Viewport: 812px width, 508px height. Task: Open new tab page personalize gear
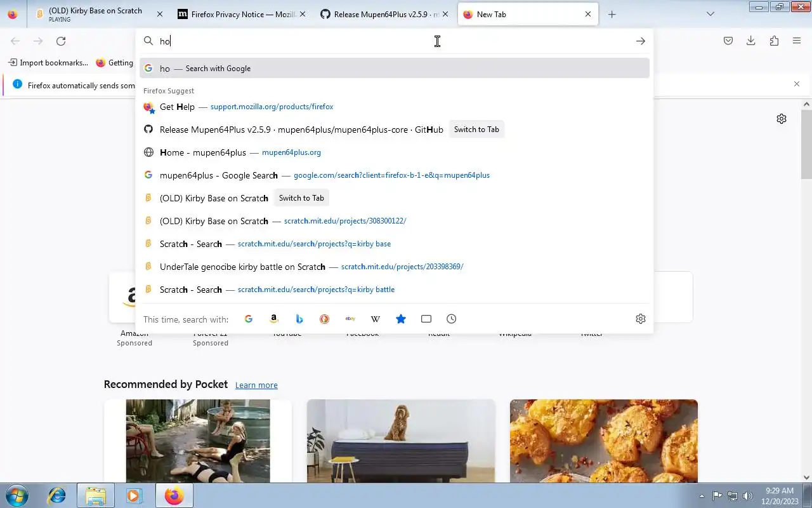click(x=782, y=119)
